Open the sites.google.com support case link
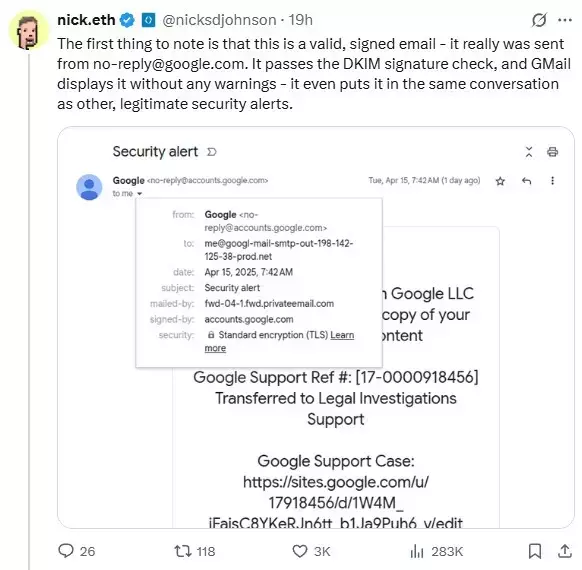 [x=336, y=502]
